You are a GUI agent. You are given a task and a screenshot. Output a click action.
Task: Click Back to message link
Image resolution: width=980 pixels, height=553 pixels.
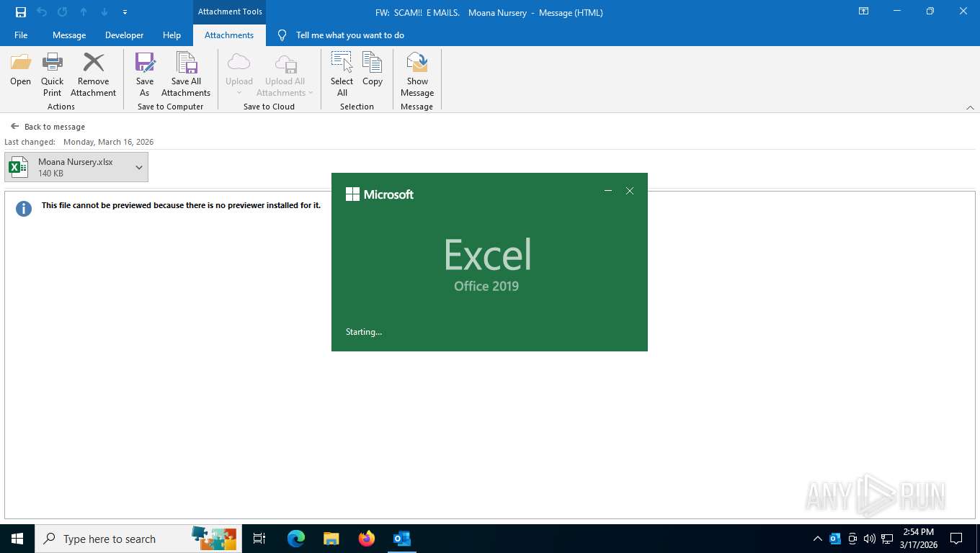[x=48, y=127]
